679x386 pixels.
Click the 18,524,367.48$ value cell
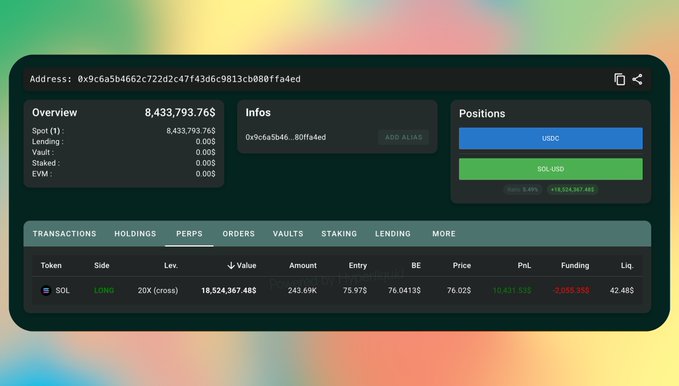coord(229,291)
